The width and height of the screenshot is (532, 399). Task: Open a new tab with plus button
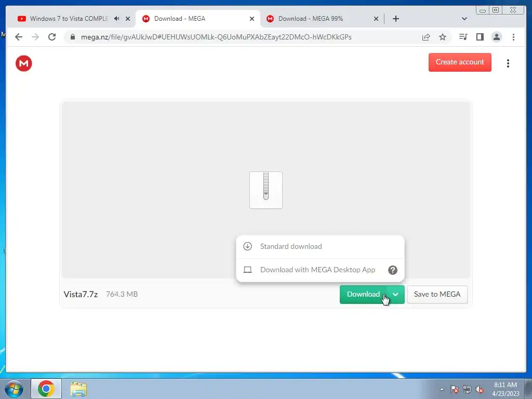coord(395,19)
